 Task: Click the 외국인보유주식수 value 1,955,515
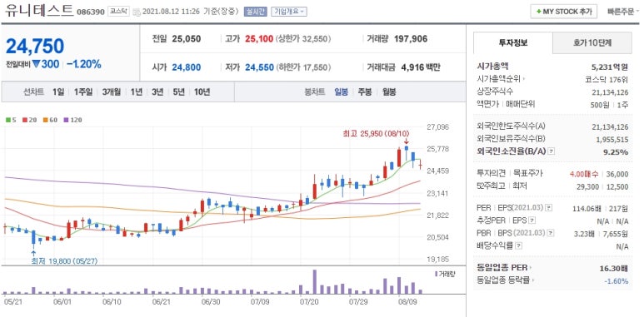[x=612, y=140]
